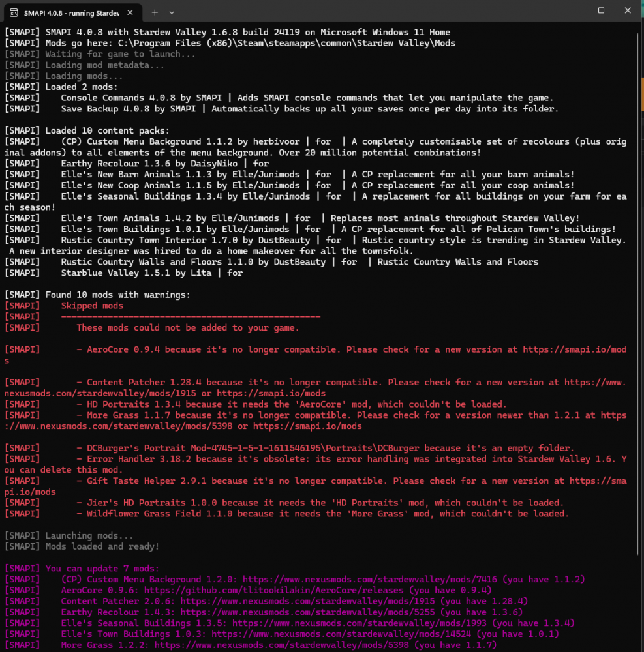
Task: Expand the new tab profile dropdown chevron
Action: (172, 12)
